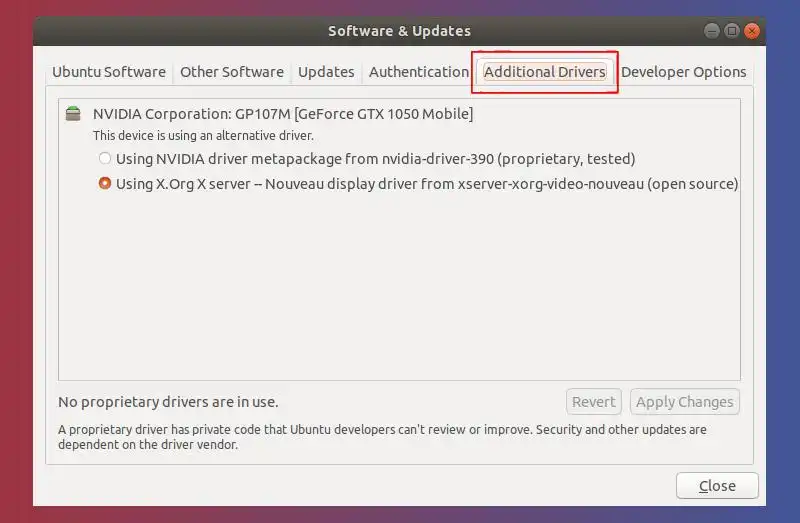Click 'This device is using an alternative driver' text
800x523 pixels.
(x=203, y=136)
